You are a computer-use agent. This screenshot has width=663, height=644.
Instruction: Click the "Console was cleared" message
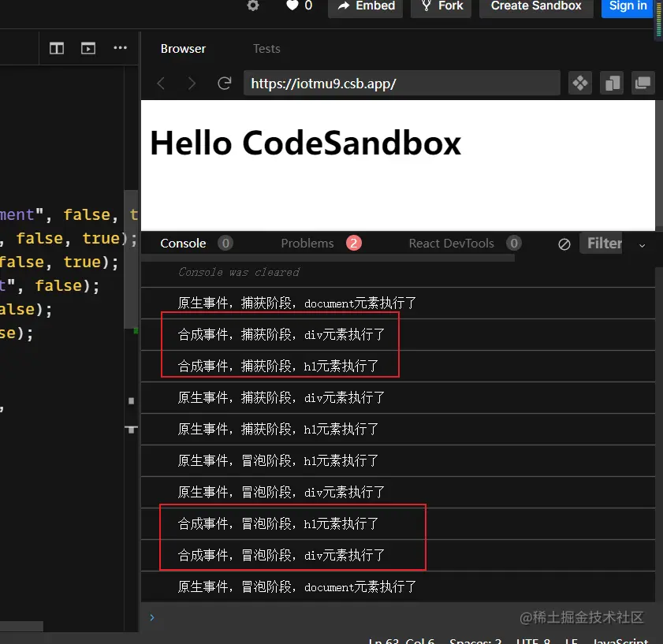(x=239, y=272)
